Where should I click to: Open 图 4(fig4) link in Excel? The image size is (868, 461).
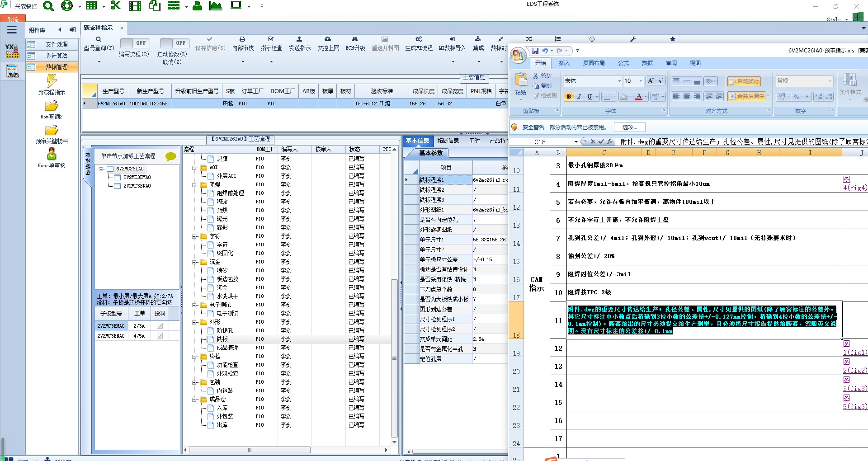coord(854,183)
